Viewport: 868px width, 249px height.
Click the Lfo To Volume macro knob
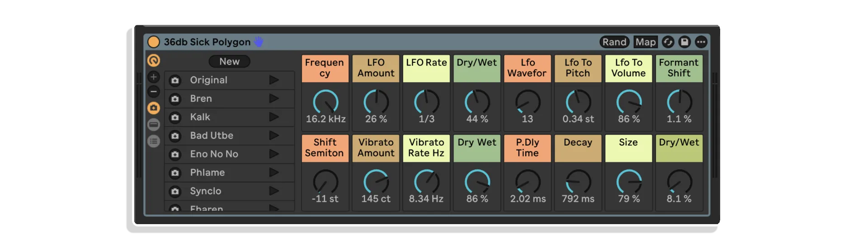point(629,102)
